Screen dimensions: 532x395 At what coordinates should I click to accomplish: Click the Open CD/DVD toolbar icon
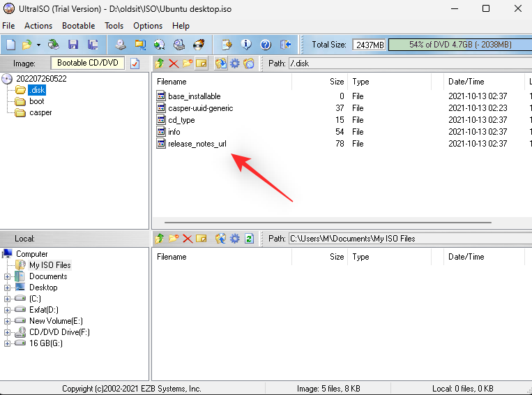(x=53, y=45)
